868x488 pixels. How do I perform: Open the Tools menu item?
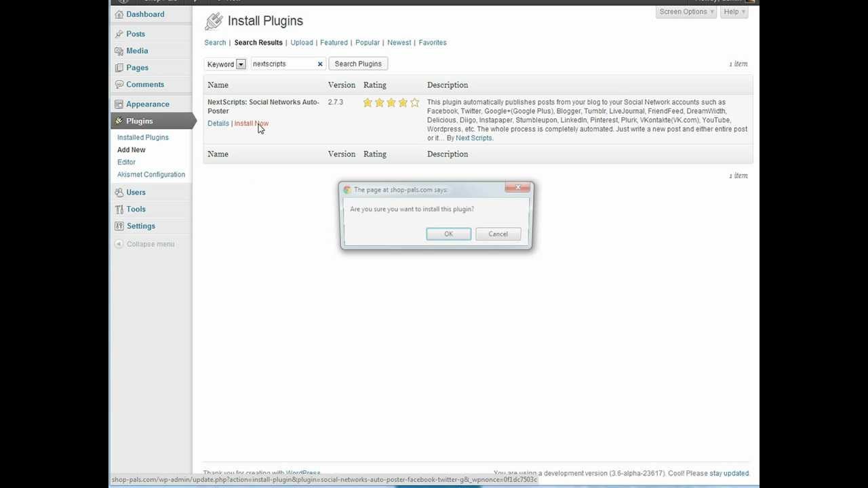136,209
